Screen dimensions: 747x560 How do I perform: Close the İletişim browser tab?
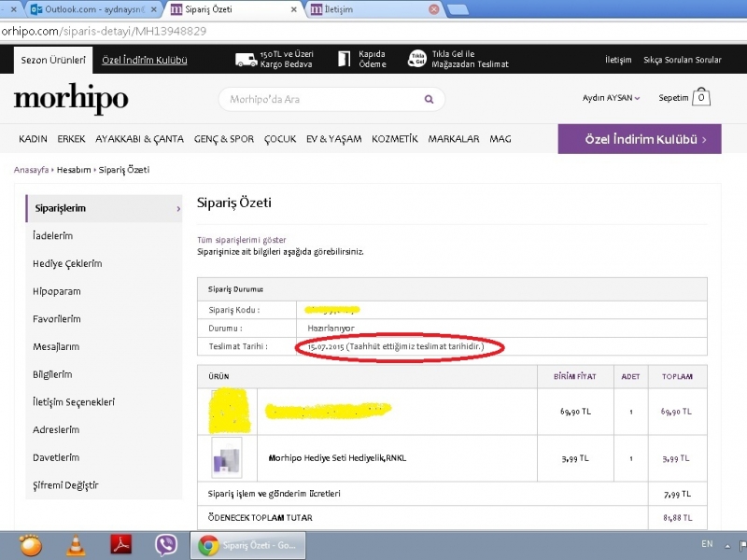433,9
